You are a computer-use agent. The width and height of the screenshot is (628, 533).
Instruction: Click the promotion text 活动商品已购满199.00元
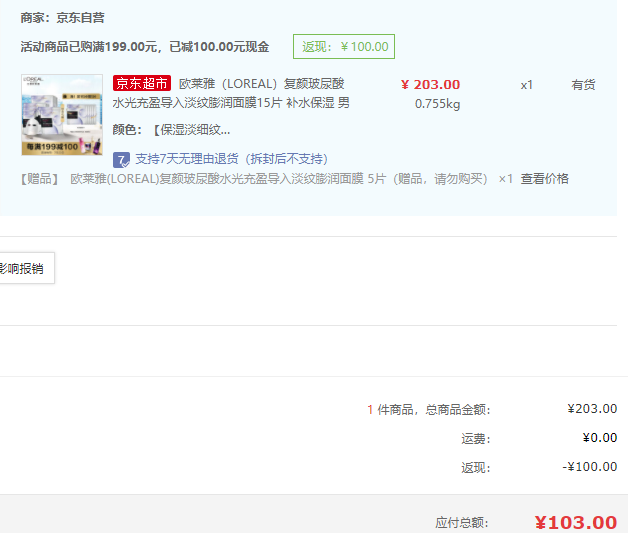[91, 47]
